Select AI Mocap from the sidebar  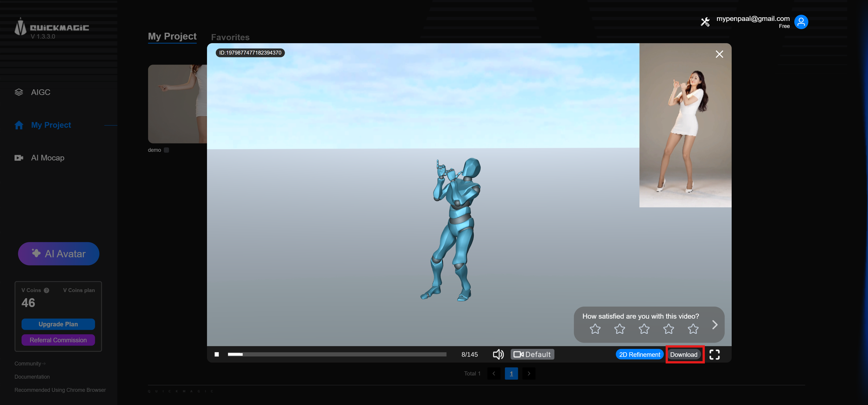tap(47, 157)
